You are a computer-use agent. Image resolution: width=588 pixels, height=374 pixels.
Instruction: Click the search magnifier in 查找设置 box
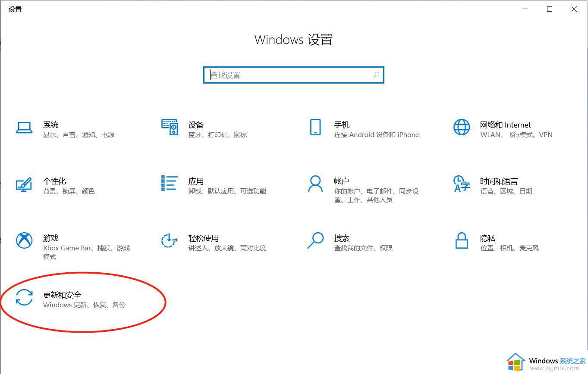[376, 75]
